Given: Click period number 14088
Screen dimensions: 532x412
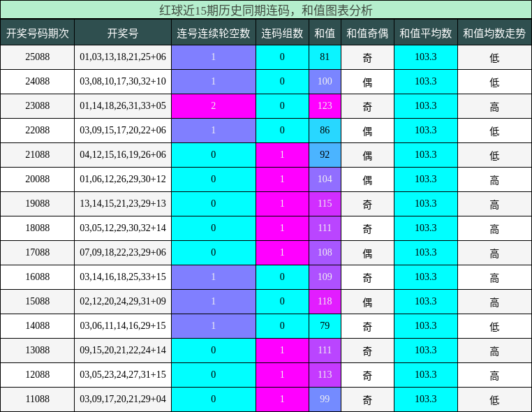Looking at the screenshot, I should pyautogui.click(x=37, y=326).
